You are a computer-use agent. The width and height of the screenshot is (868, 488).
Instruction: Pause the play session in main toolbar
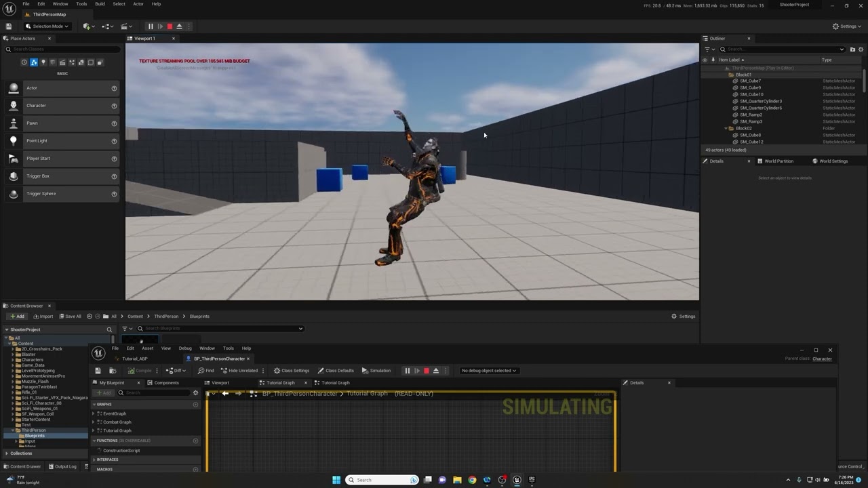click(151, 26)
